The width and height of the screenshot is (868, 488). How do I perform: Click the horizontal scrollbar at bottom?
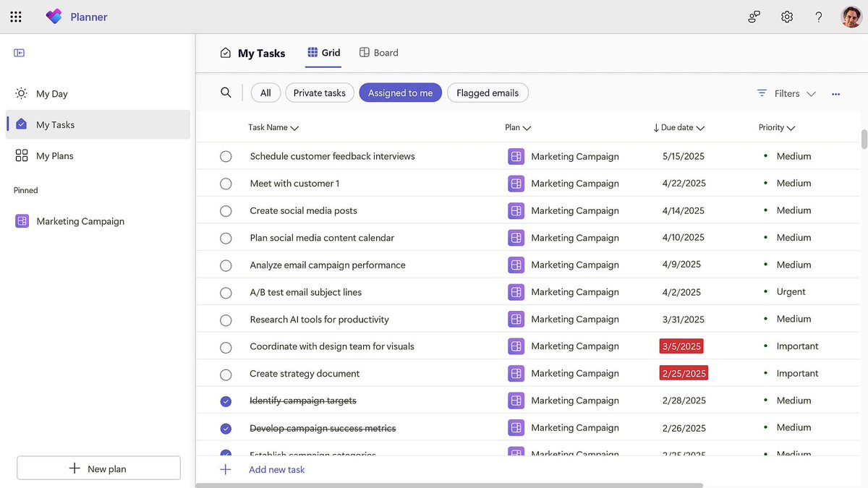(449, 485)
